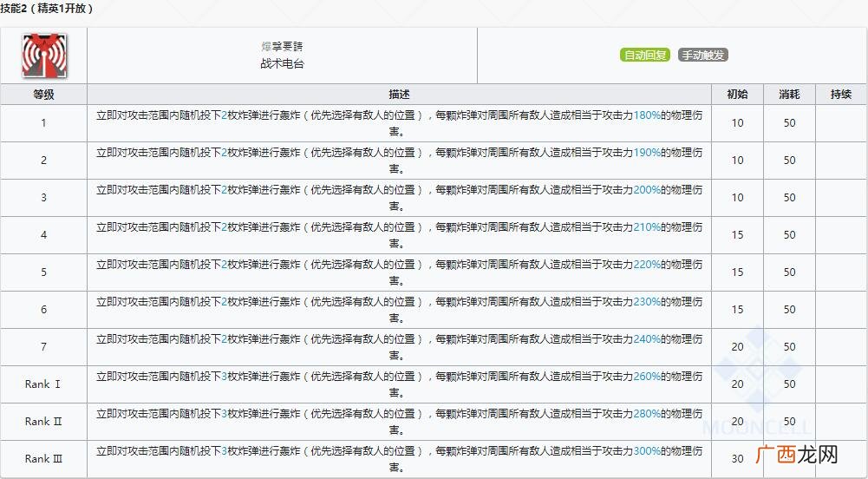This screenshot has width=868, height=479.
Task: Click the 消耗 column header
Action: pyautogui.click(x=789, y=95)
